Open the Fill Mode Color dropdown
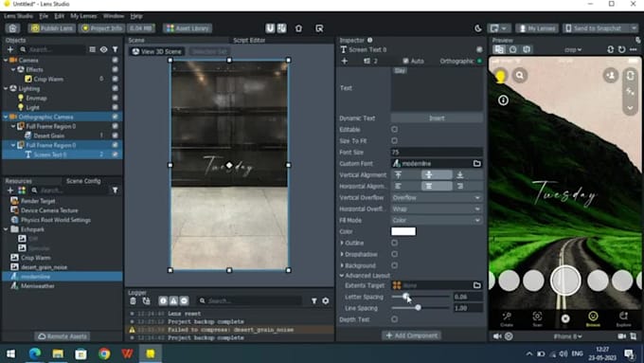 (437, 220)
